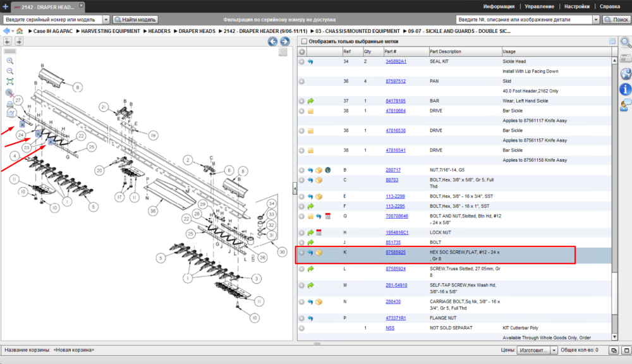This screenshot has height=364, width=632.
Task: Click the blue back arrow in breadcrumb
Action: [x=6, y=30]
